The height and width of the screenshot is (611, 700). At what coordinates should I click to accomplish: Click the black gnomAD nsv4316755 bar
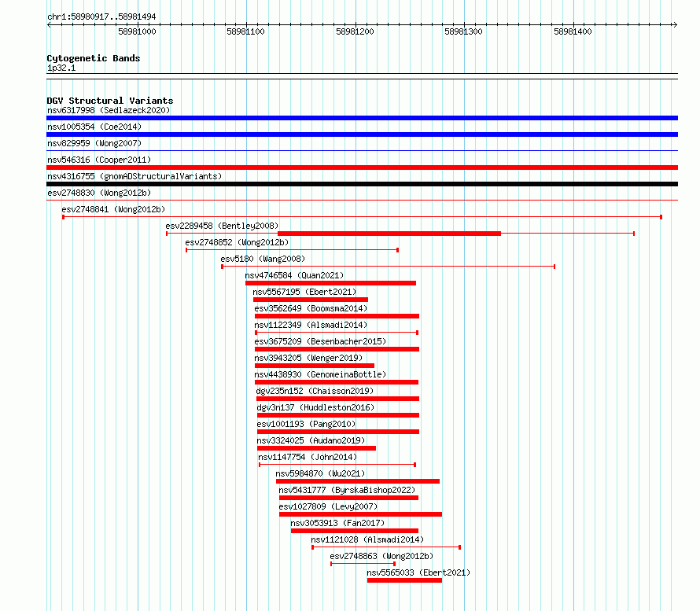tap(362, 184)
